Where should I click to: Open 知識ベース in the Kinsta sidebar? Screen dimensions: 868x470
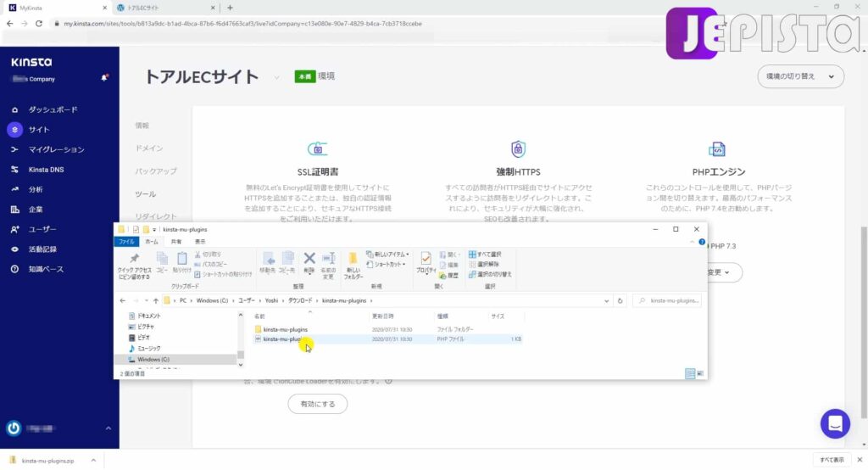click(x=46, y=270)
